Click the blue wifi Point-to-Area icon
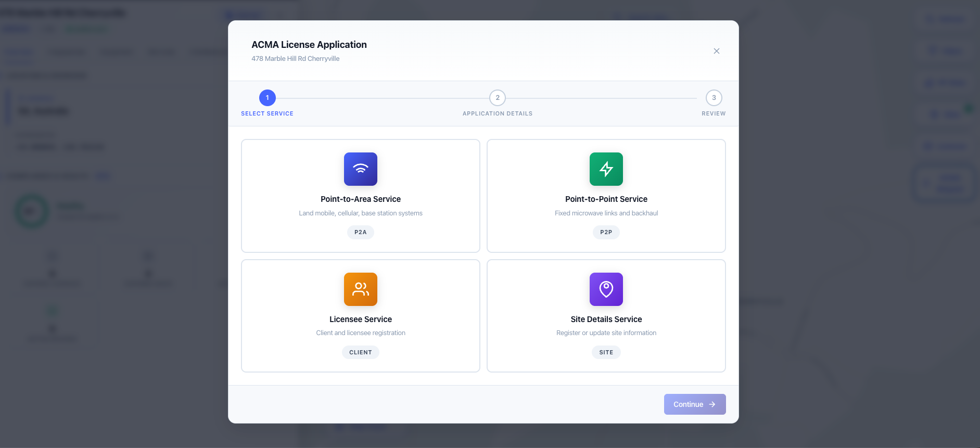 coord(361,169)
